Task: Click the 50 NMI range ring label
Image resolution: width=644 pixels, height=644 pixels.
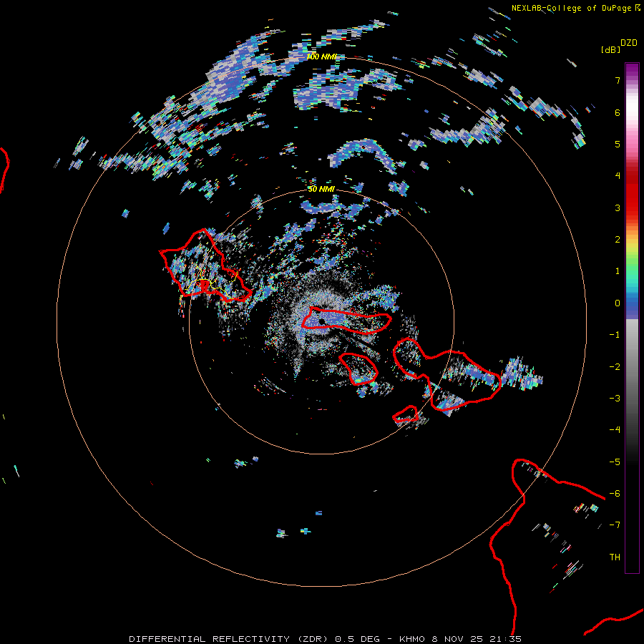Action: coord(321,189)
